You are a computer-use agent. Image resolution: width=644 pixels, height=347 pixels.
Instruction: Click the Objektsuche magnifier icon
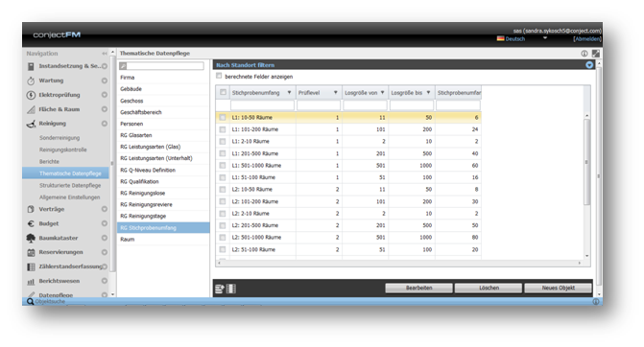click(x=30, y=302)
